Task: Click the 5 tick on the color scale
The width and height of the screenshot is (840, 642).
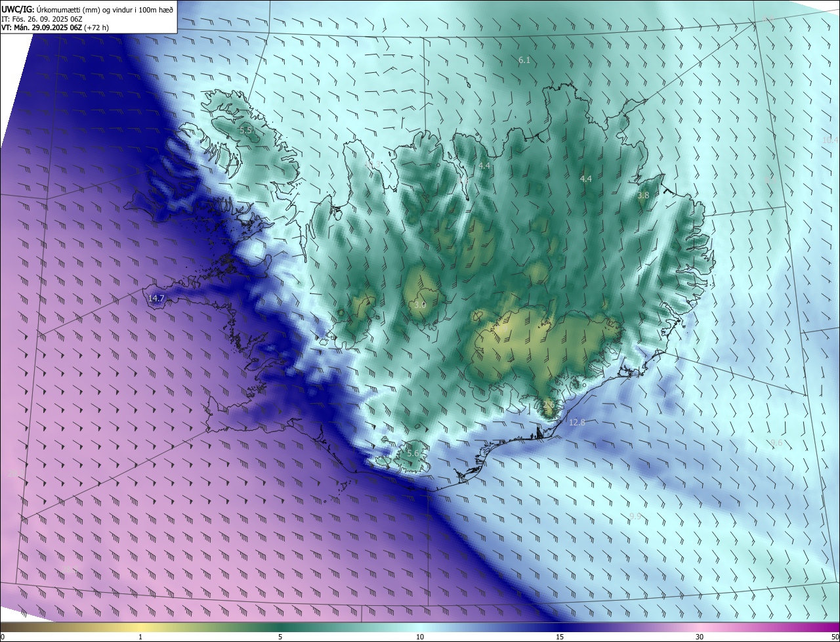Action: pyautogui.click(x=280, y=637)
